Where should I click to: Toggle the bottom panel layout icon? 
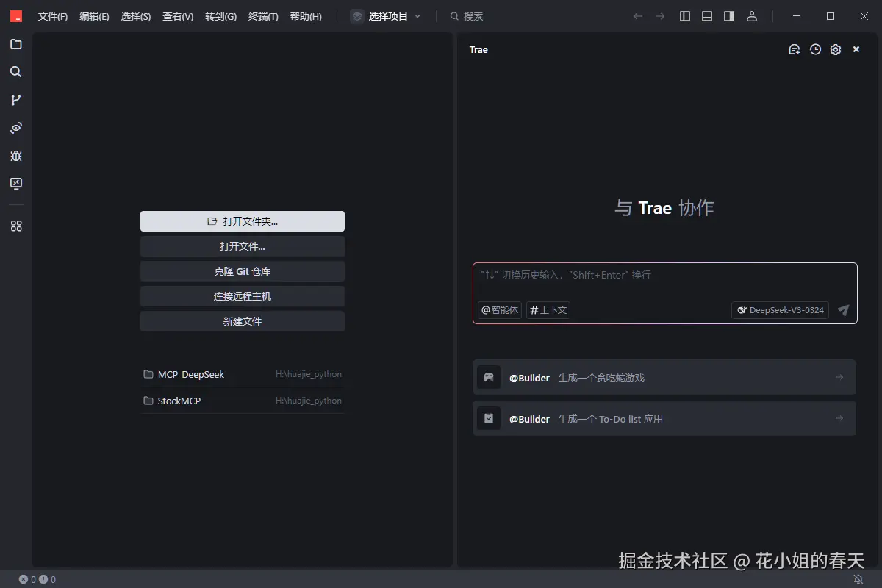[x=707, y=16]
